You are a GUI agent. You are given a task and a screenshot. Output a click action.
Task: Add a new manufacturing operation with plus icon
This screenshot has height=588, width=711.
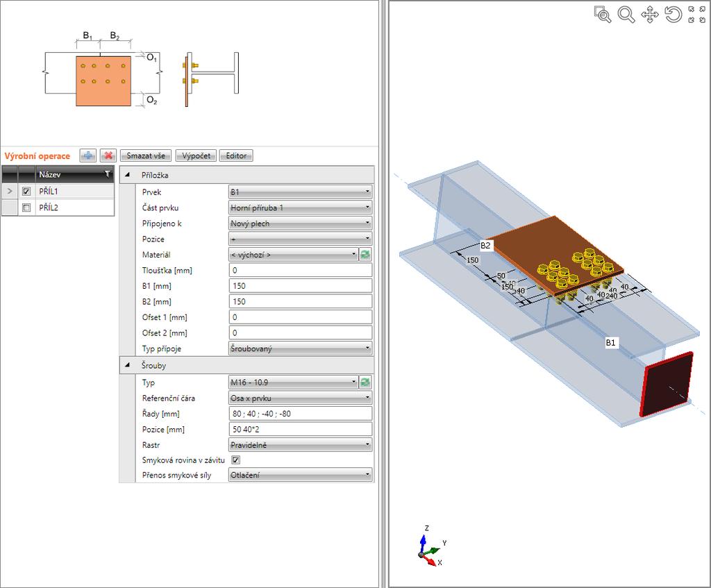[x=87, y=156]
